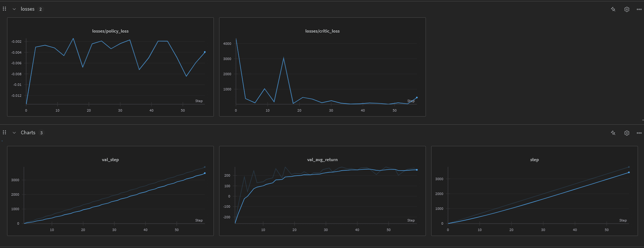Collapse the losses section chevron

[14, 9]
